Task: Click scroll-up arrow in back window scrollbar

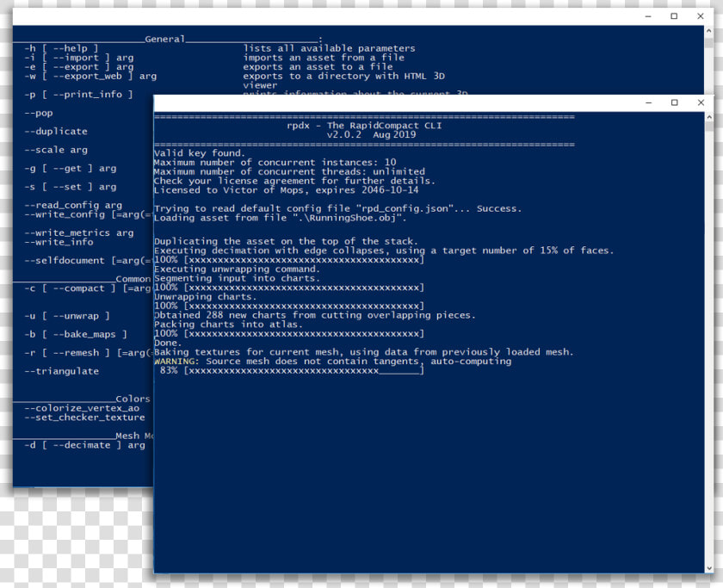Action: coord(708,30)
